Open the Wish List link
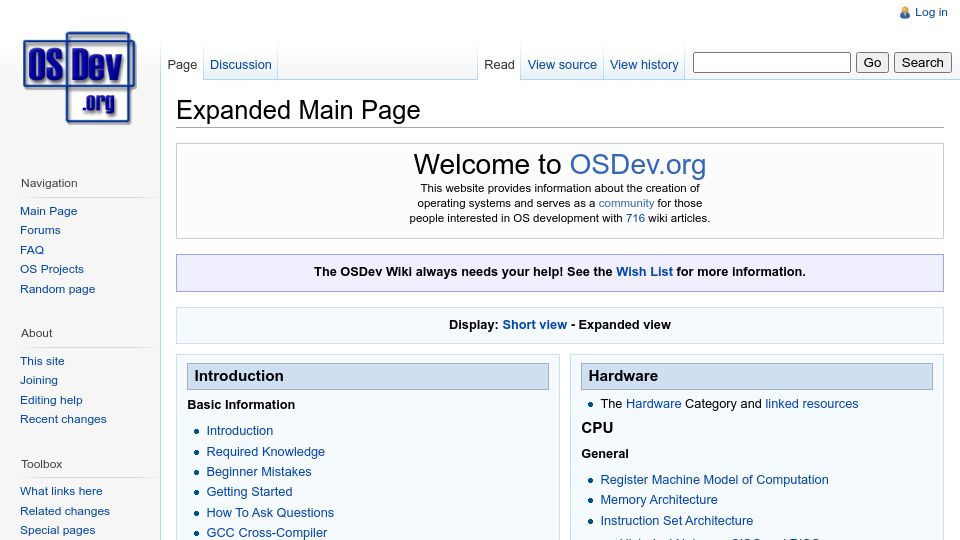This screenshot has height=540, width=960. (644, 272)
